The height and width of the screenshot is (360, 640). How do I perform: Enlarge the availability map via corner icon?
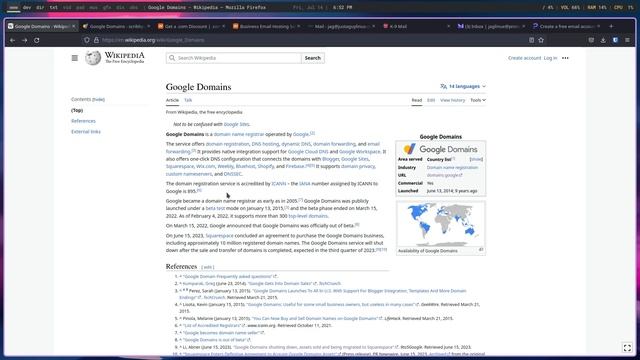[x=481, y=249]
